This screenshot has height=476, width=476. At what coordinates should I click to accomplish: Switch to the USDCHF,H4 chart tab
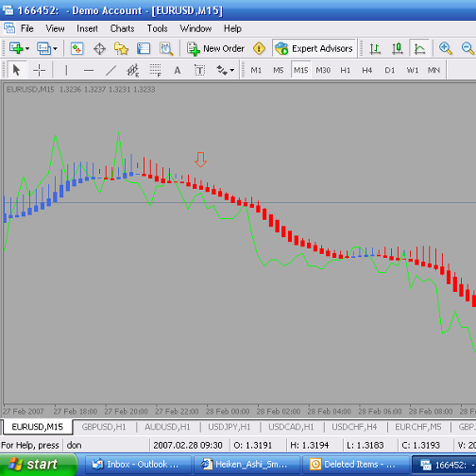click(x=354, y=427)
